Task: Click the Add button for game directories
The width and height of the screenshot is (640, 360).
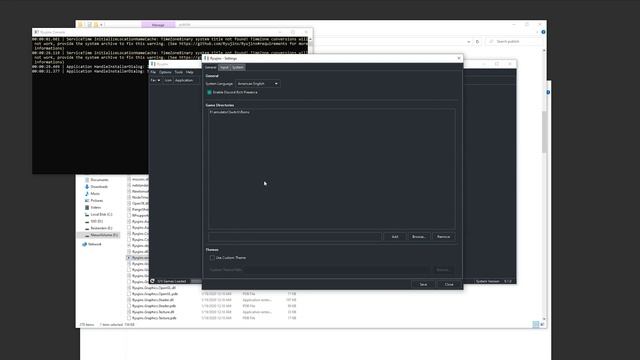Action: tap(395, 237)
